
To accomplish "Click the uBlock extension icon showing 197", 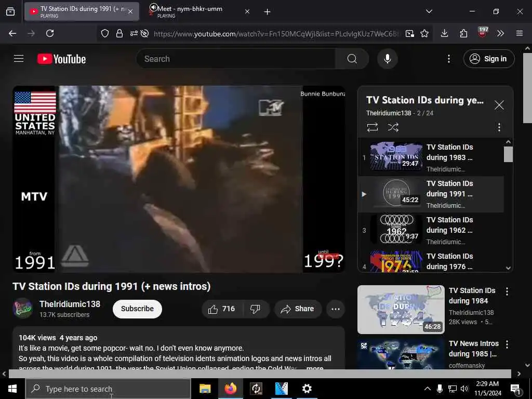I will pyautogui.click(x=483, y=33).
